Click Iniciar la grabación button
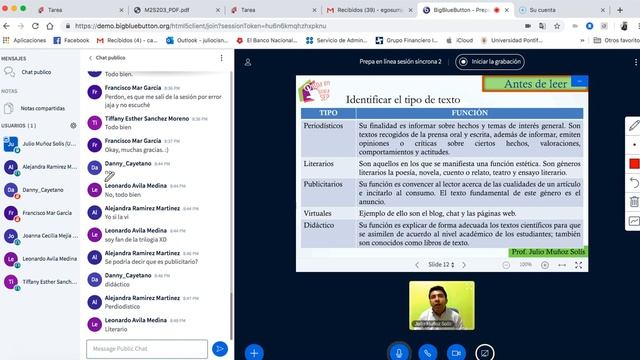This screenshot has height=360, width=640. click(x=489, y=62)
